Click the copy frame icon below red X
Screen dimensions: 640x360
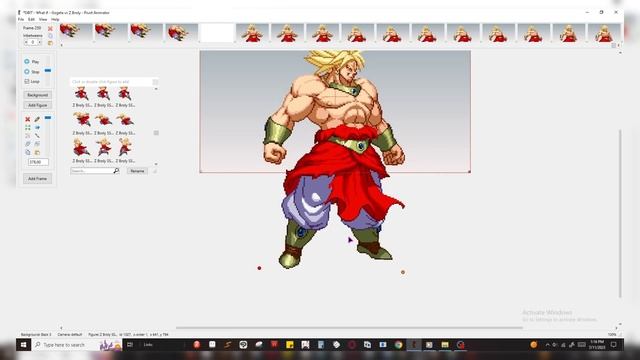coord(50,36)
